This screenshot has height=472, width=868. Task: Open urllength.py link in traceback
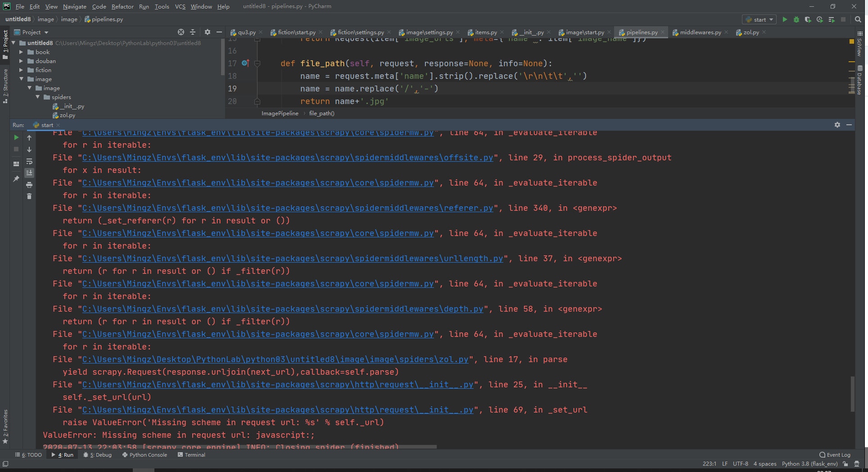[293, 259]
